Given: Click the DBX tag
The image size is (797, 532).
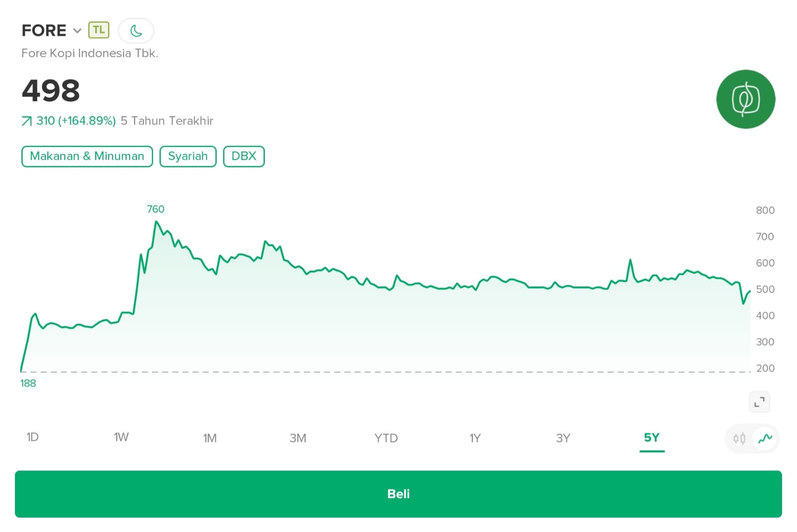Looking at the screenshot, I should pos(244,156).
